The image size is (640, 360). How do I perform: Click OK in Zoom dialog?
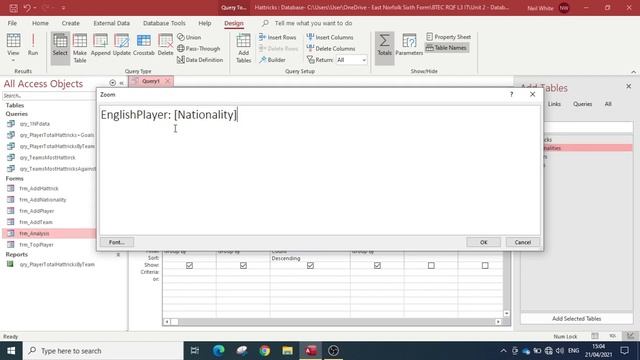pos(484,242)
